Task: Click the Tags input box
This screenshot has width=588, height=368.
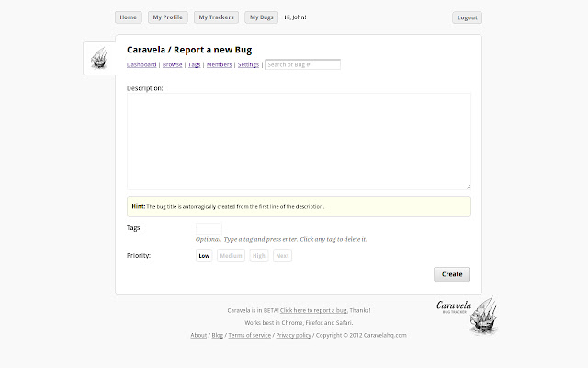Action: coord(209,228)
